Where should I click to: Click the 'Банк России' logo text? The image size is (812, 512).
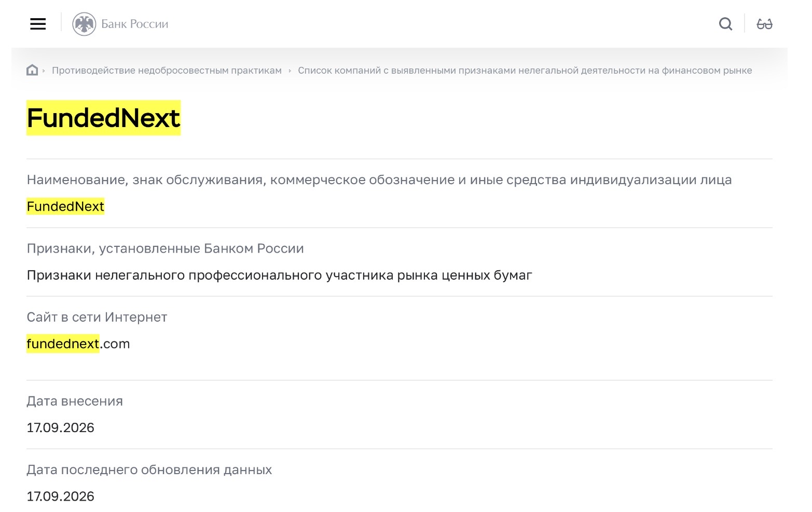tap(135, 24)
